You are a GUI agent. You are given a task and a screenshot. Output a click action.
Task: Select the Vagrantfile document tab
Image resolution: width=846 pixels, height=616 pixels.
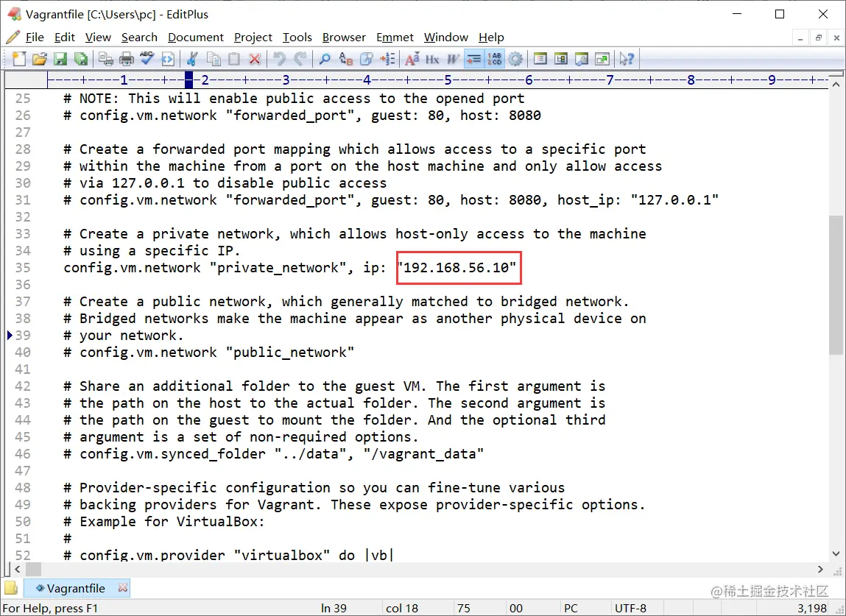tap(76, 588)
